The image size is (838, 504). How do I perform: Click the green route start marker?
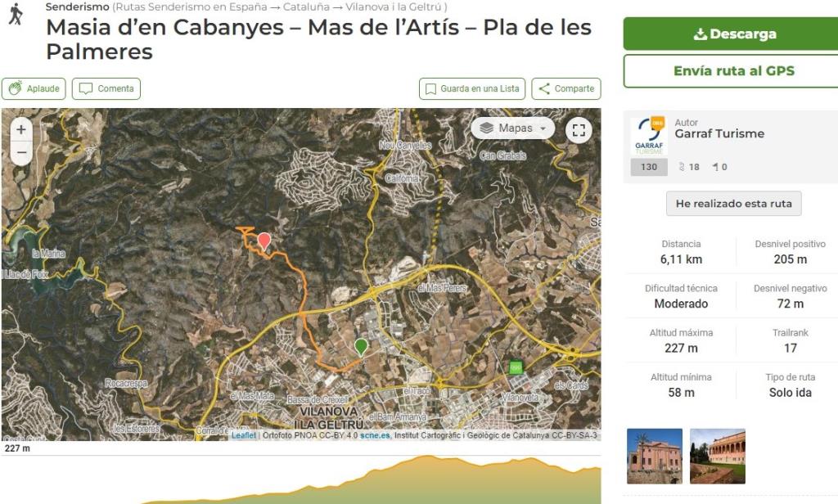361,347
